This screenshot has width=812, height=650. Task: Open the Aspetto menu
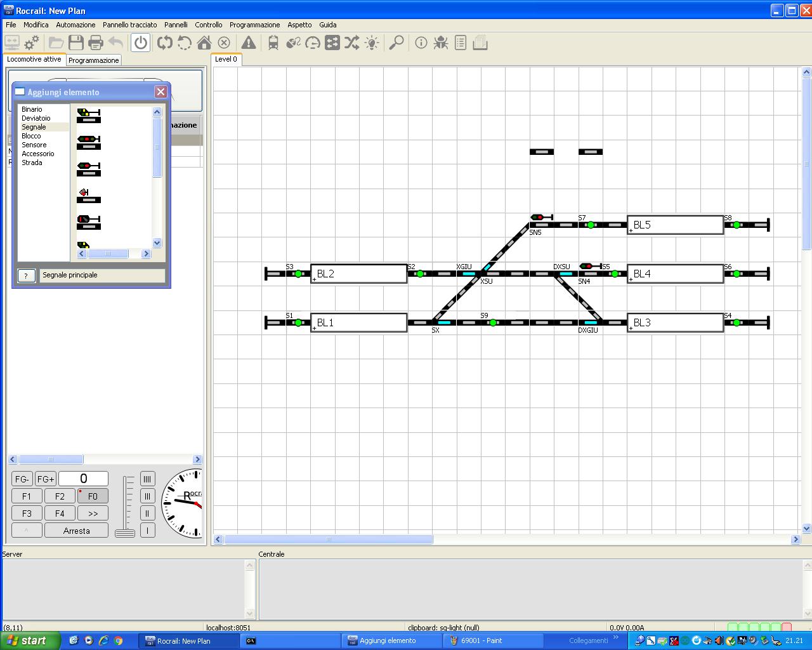tap(299, 25)
